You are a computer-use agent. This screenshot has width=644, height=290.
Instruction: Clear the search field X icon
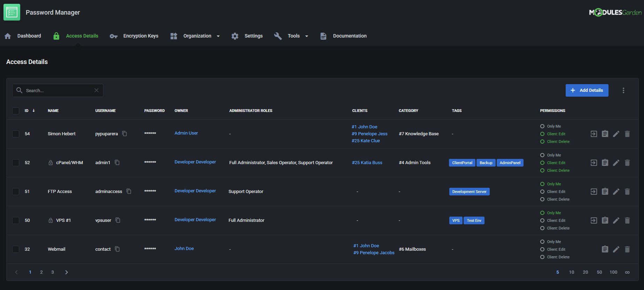coord(96,90)
